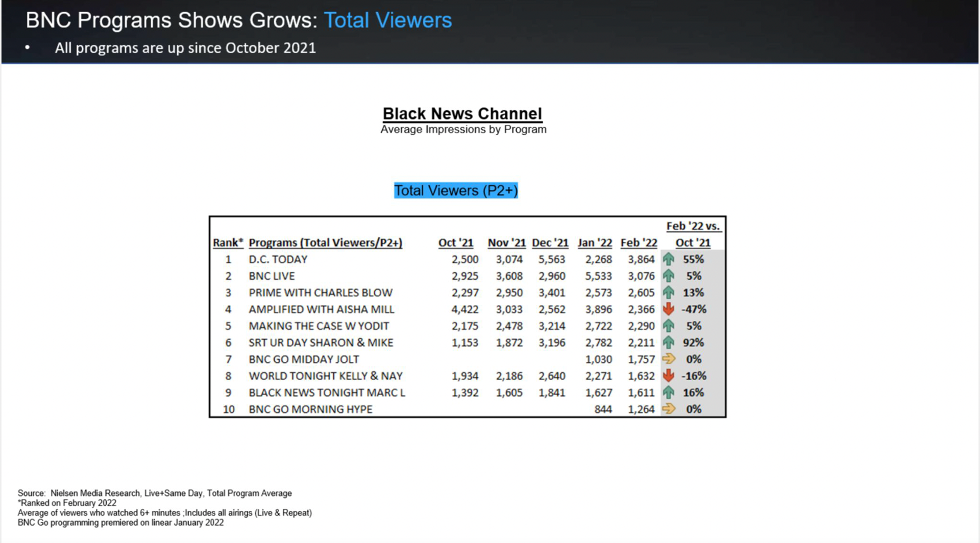The width and height of the screenshot is (980, 543).
Task: Click 'WORLD TONIGHT KELLY & NAY' program name
Action: (x=326, y=376)
